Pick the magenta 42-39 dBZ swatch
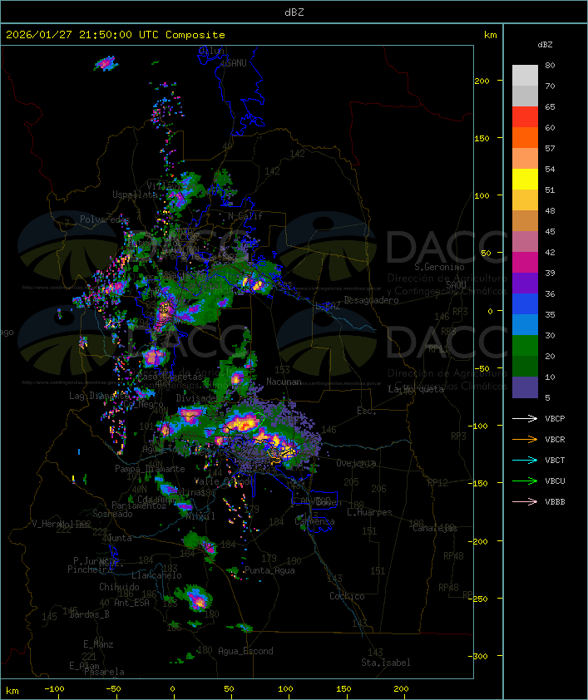Viewport: 588px width, 700px height. coord(525,263)
